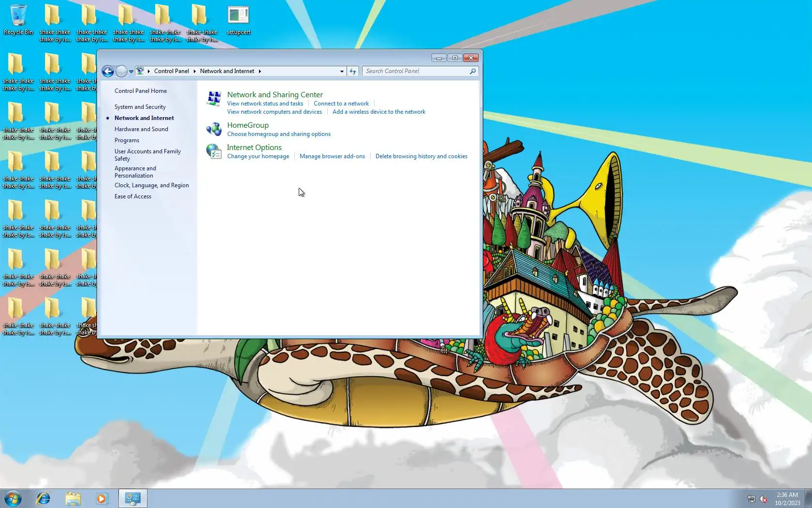
Task: View network computers and devices
Action: pos(275,112)
